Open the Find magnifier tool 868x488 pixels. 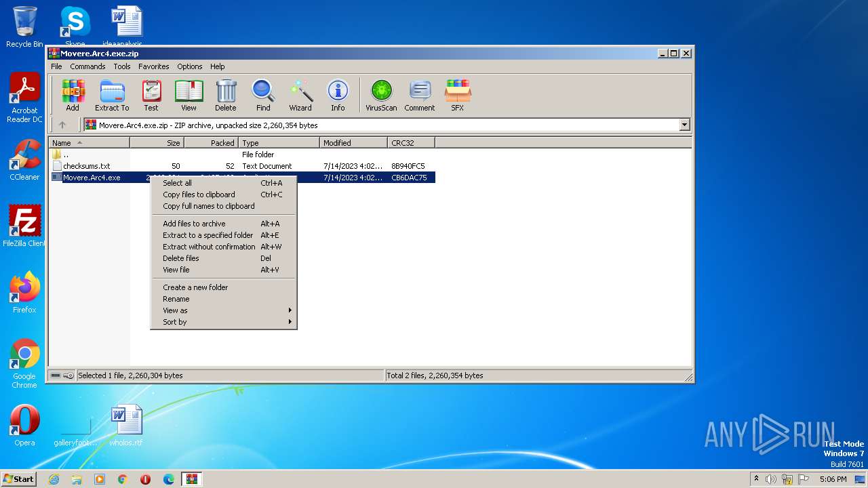click(263, 95)
